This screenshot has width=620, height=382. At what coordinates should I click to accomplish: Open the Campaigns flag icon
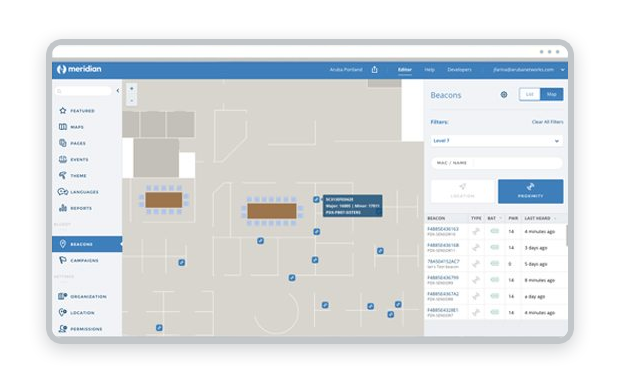(x=62, y=260)
